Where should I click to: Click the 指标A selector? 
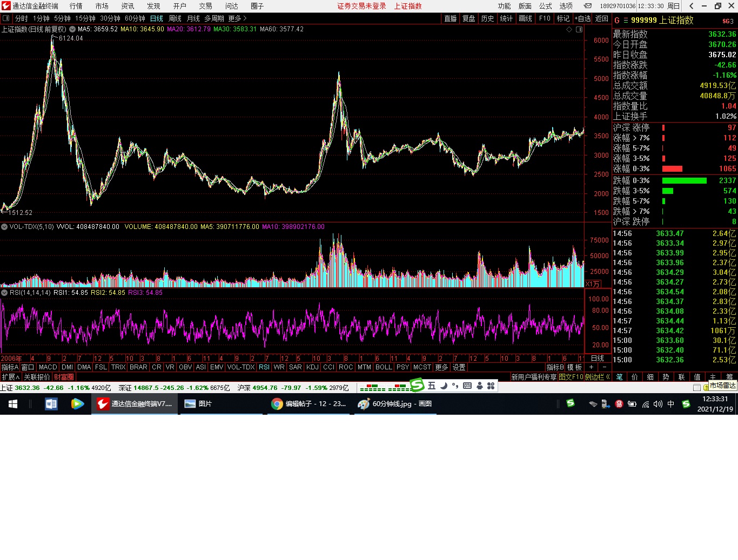click(10, 367)
